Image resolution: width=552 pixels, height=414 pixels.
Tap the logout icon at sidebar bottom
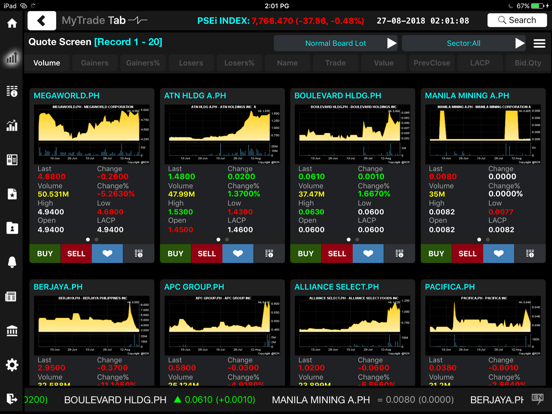tap(11, 399)
